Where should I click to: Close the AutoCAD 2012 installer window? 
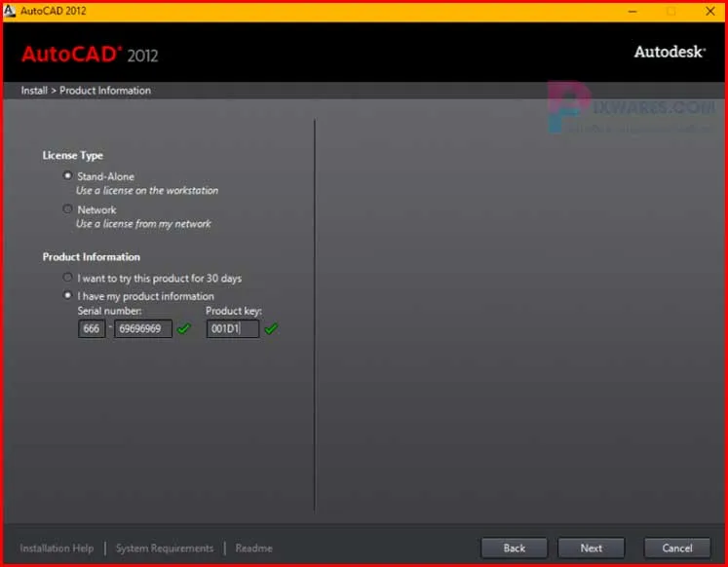pyautogui.click(x=709, y=11)
